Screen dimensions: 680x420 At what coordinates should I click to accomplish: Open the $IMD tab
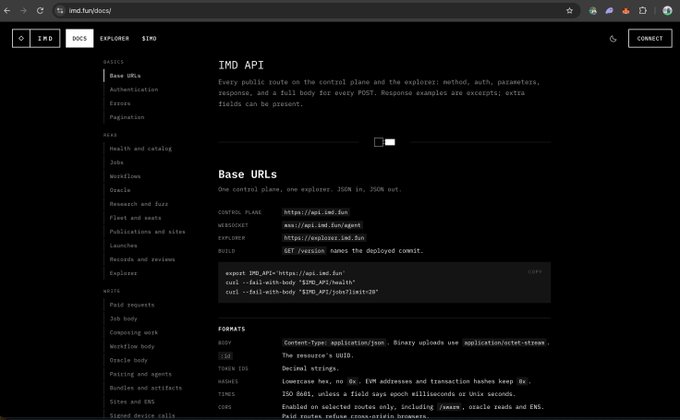pyautogui.click(x=149, y=39)
